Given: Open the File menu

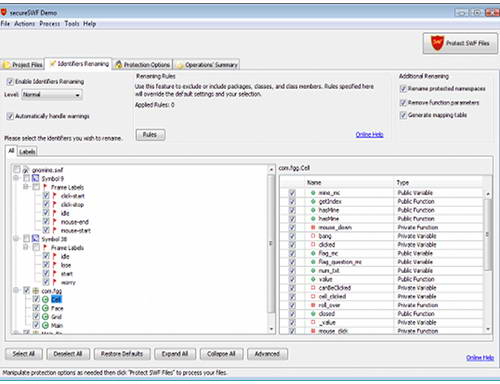Looking at the screenshot, I should 5,24.
